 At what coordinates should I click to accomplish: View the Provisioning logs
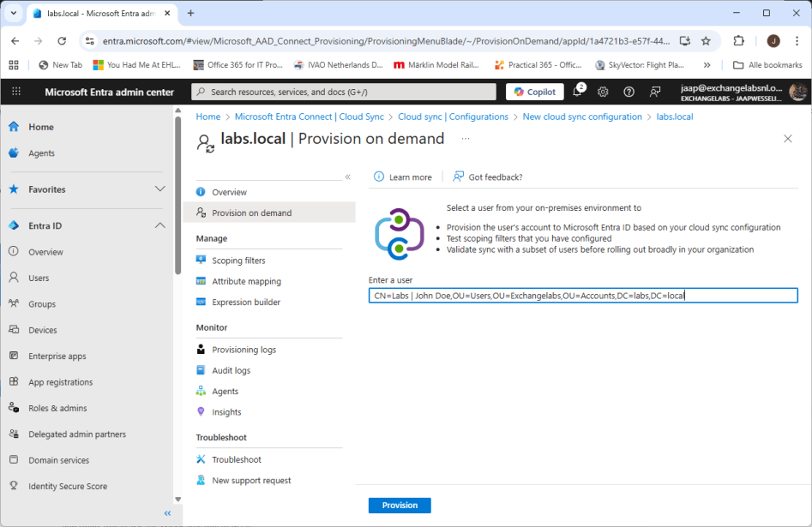tap(248, 349)
